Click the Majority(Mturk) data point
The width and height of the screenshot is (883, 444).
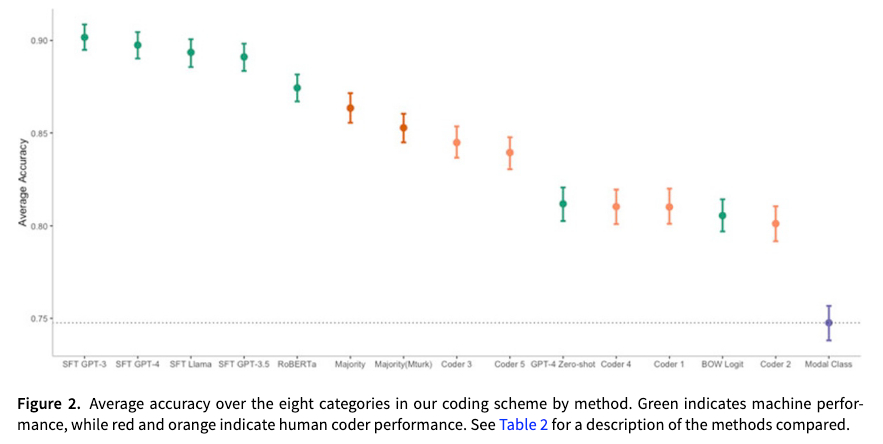[x=403, y=128]
